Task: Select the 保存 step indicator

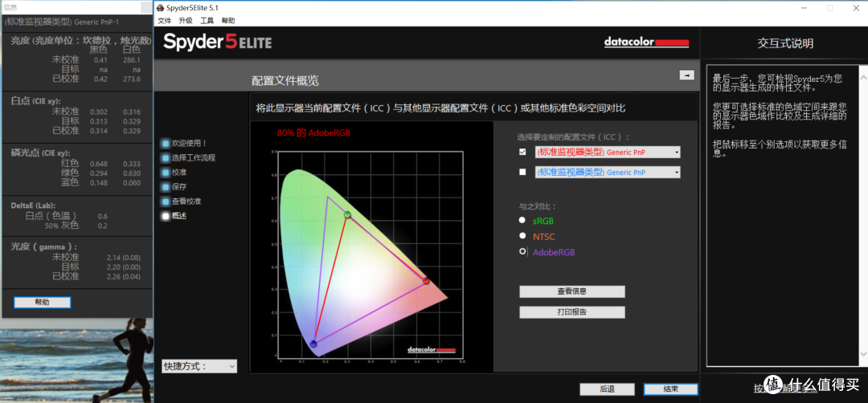Action: coord(166,187)
